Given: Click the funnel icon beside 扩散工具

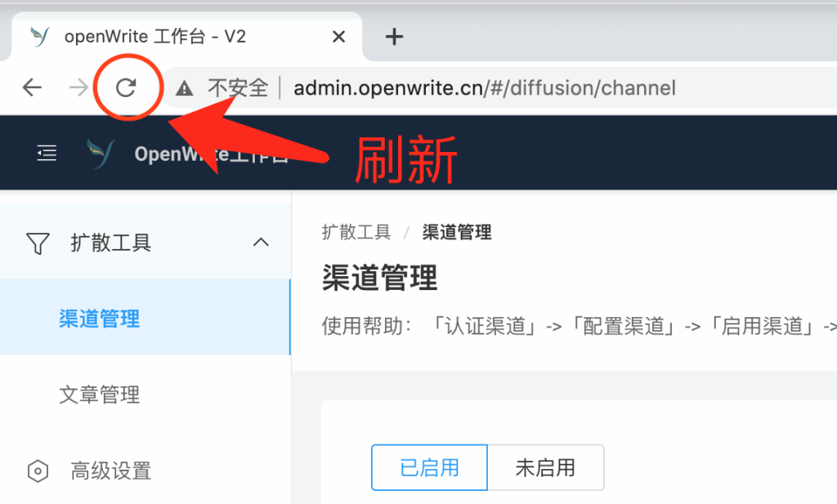Looking at the screenshot, I should 38,243.
